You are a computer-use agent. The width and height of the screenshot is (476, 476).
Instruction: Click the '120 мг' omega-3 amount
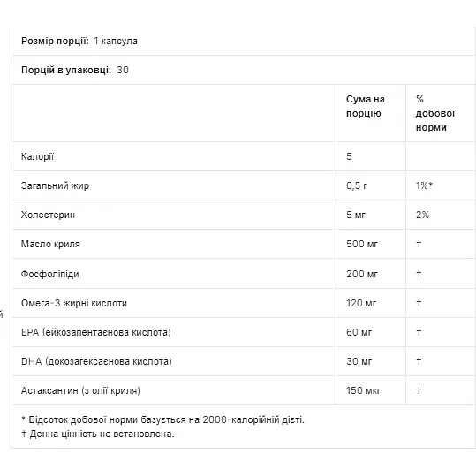(361, 303)
